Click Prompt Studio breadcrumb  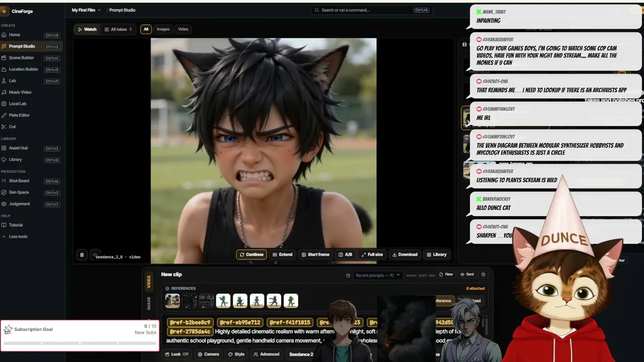(122, 10)
